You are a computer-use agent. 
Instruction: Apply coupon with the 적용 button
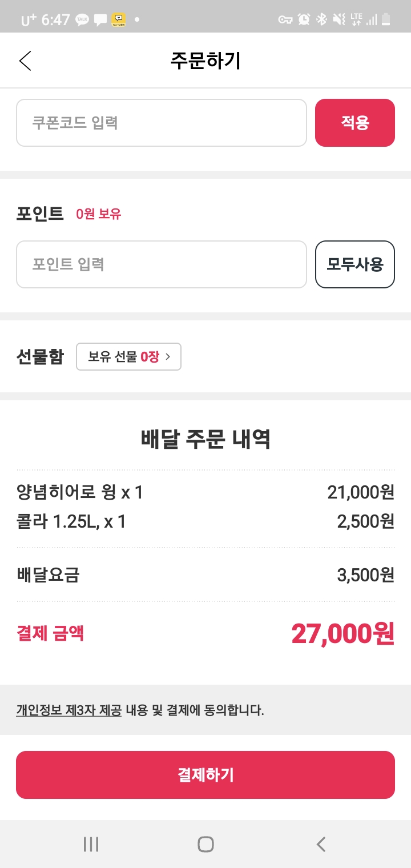pos(354,123)
